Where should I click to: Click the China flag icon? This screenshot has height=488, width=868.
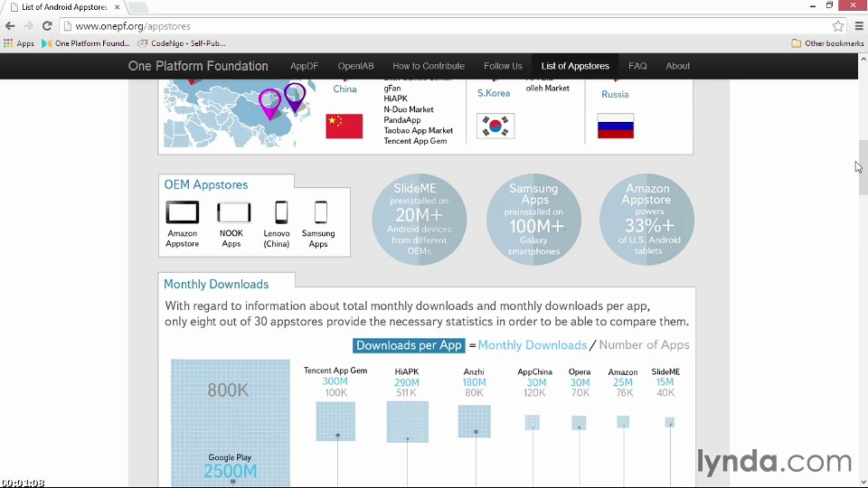pyautogui.click(x=344, y=127)
